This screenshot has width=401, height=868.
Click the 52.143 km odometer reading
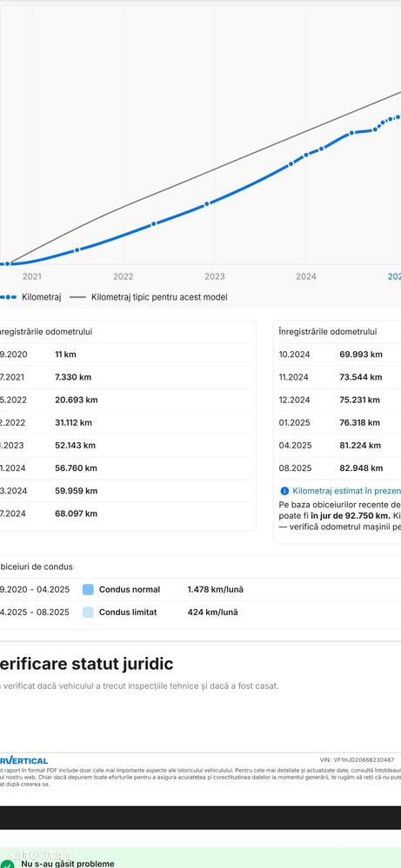pos(76,445)
